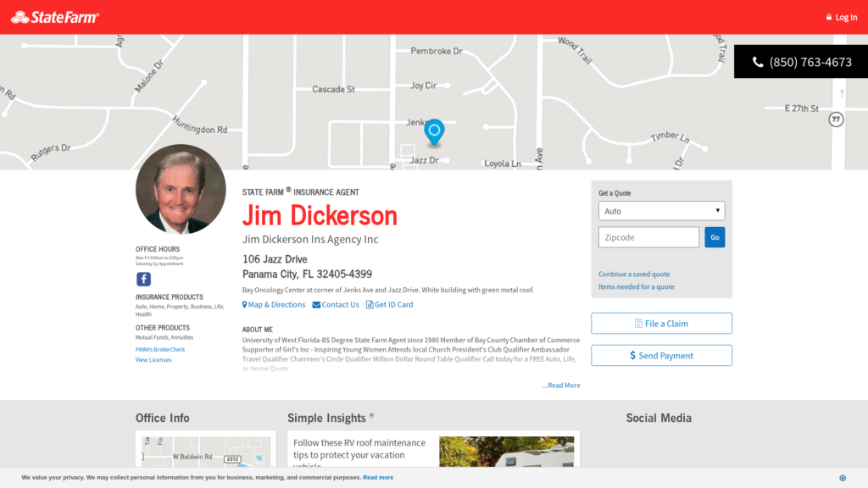Expand About Me with Read More
Viewport: 868px width, 488px height.
coord(561,385)
